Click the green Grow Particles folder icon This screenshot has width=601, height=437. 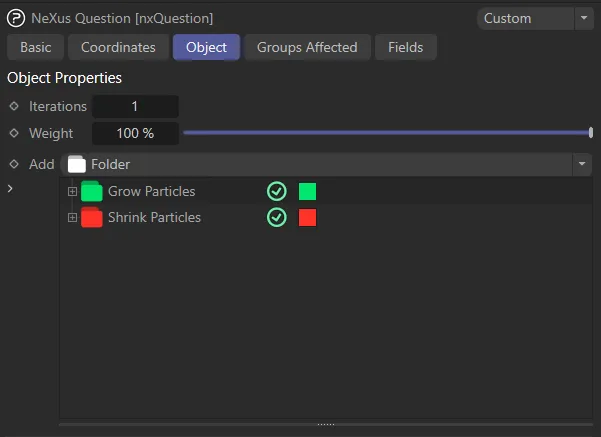92,191
